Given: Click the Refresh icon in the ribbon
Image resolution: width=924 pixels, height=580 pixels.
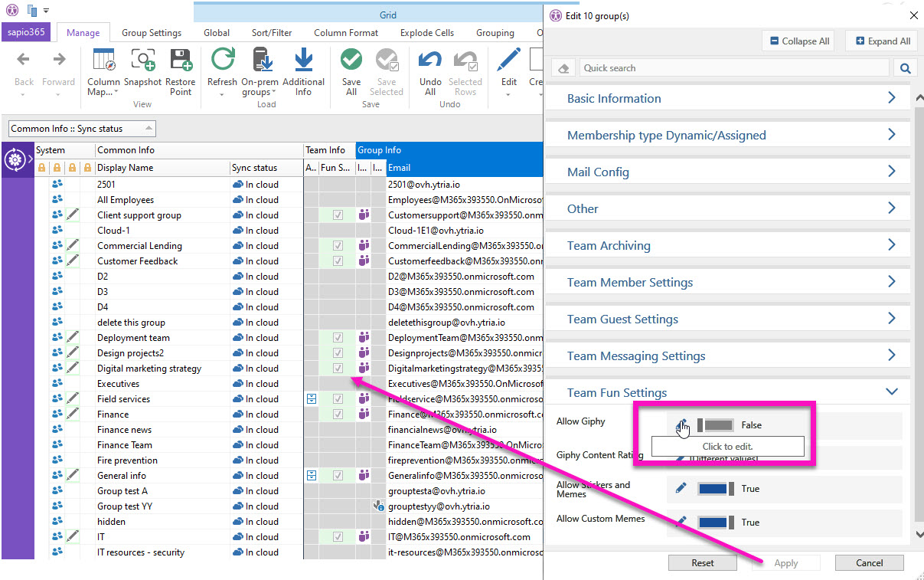Looking at the screenshot, I should (222, 61).
